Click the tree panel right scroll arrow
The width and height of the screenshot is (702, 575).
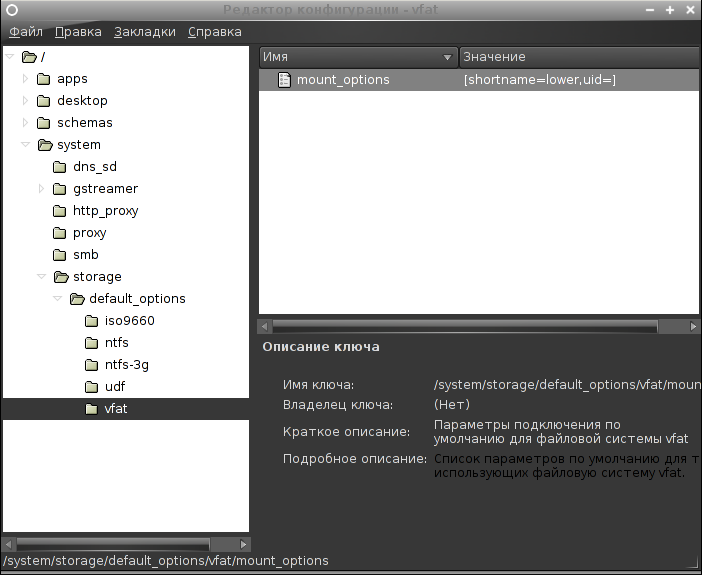pyautogui.click(x=244, y=545)
